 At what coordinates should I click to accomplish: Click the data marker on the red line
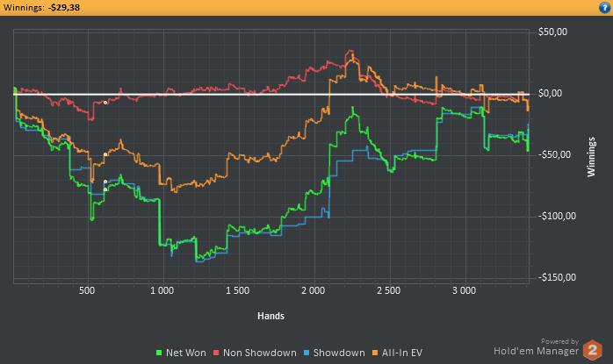pyautogui.click(x=105, y=103)
